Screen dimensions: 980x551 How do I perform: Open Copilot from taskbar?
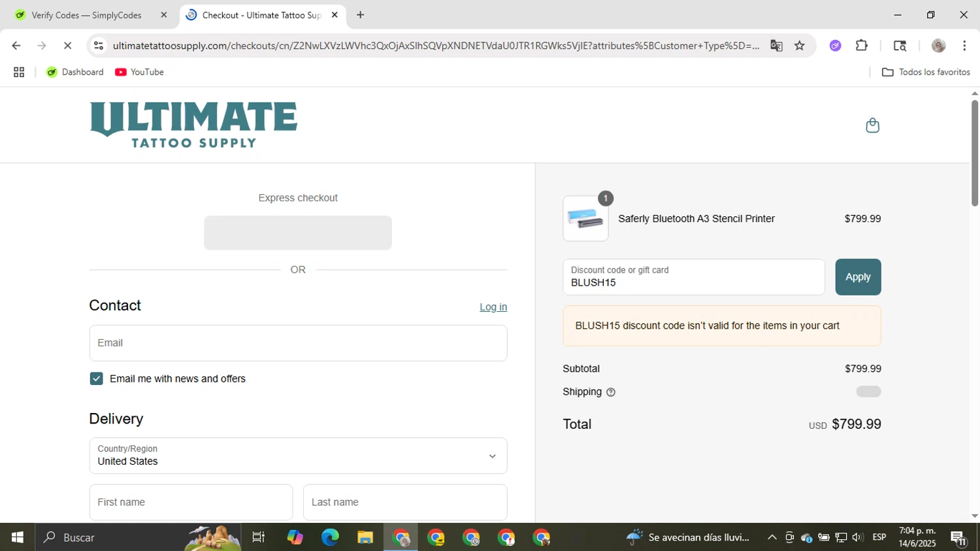[295, 537]
